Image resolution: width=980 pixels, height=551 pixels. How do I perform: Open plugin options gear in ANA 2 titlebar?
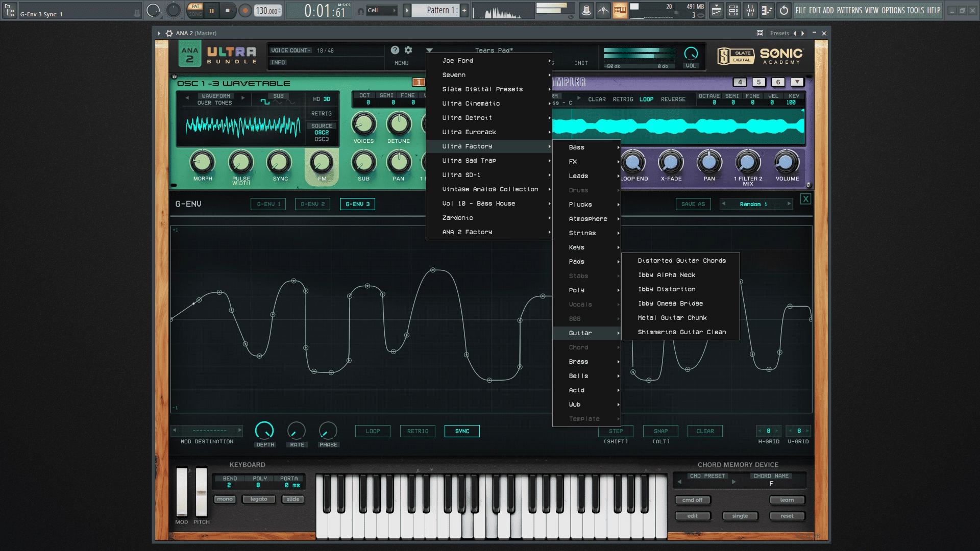tap(169, 33)
